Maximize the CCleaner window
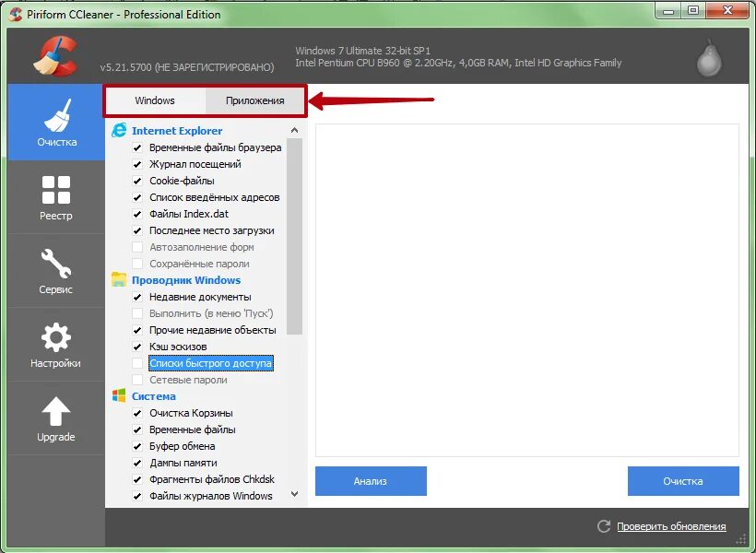The width and height of the screenshot is (756, 553). [x=692, y=11]
